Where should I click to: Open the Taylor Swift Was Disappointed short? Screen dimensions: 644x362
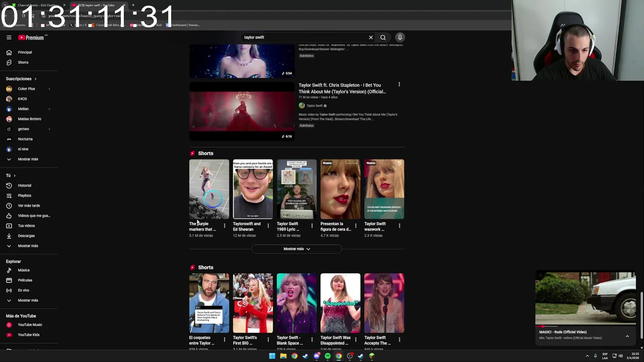pos(340,303)
